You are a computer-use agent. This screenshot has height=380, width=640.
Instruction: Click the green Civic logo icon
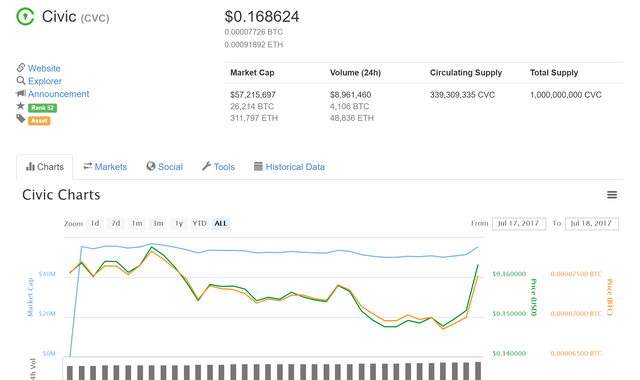click(25, 17)
